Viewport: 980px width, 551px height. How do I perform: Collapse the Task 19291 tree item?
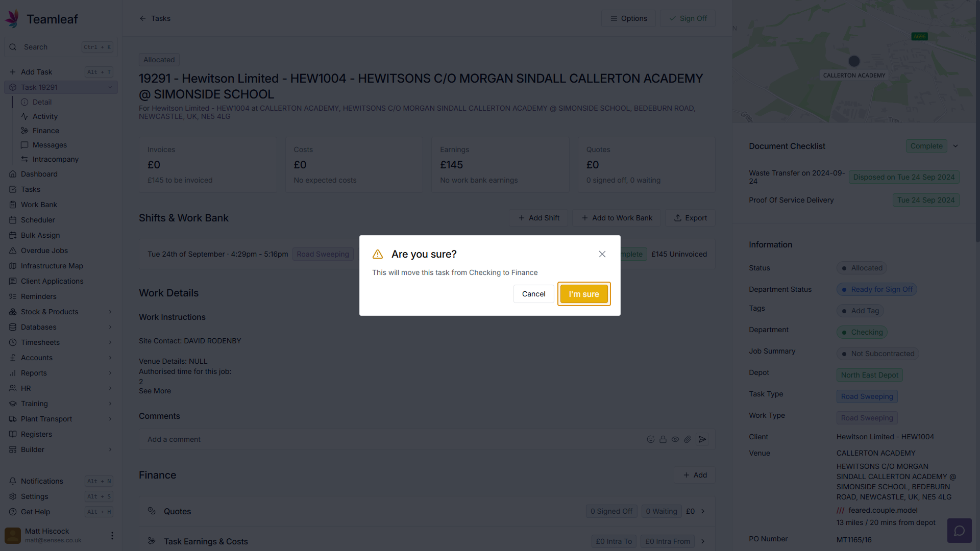click(110, 87)
